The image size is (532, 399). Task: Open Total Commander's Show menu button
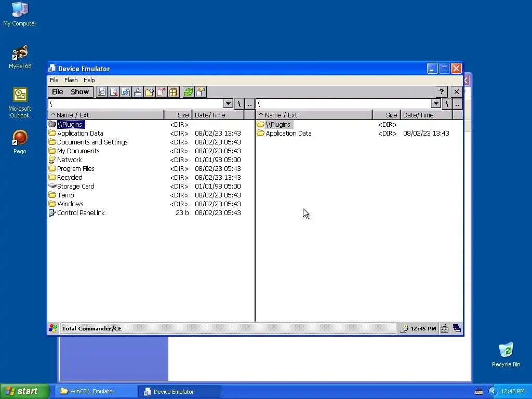pos(79,92)
